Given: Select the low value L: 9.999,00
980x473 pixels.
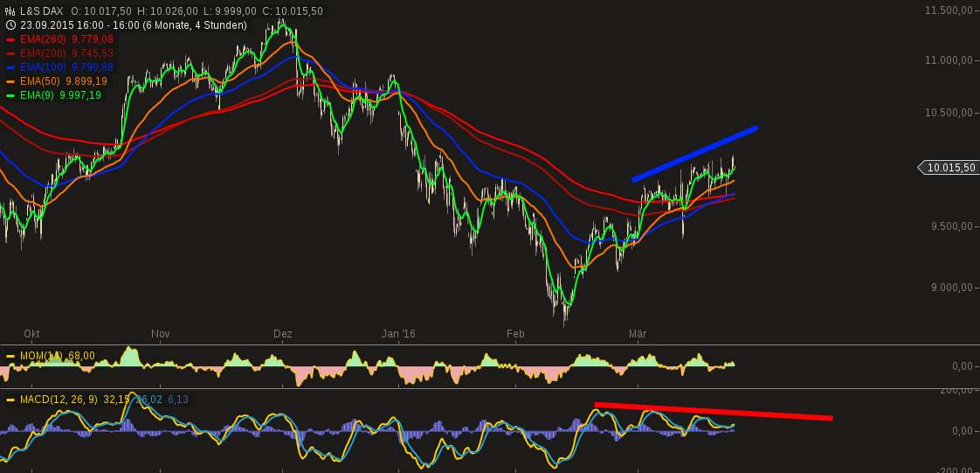Looking at the screenshot, I should (x=230, y=11).
